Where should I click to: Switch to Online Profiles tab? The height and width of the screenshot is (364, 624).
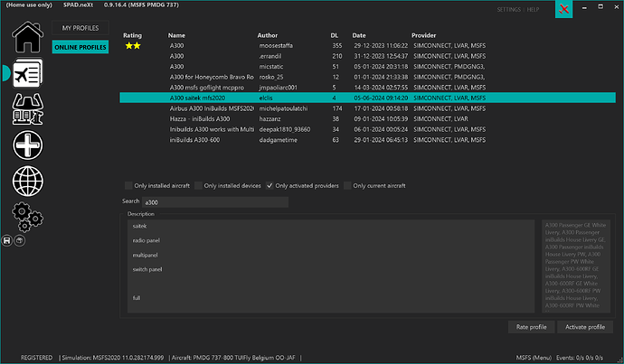(x=80, y=47)
